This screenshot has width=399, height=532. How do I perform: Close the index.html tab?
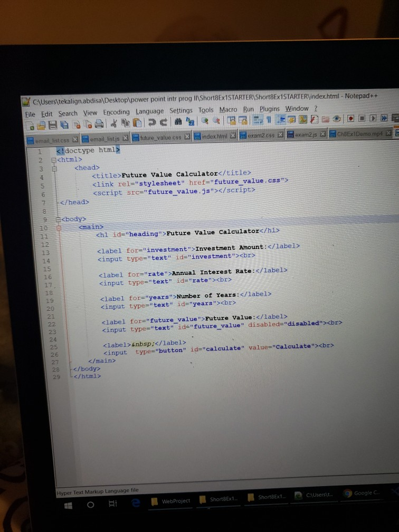[x=233, y=136]
